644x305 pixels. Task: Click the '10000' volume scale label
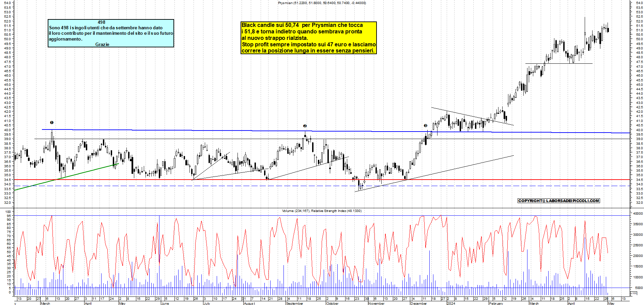638,277
